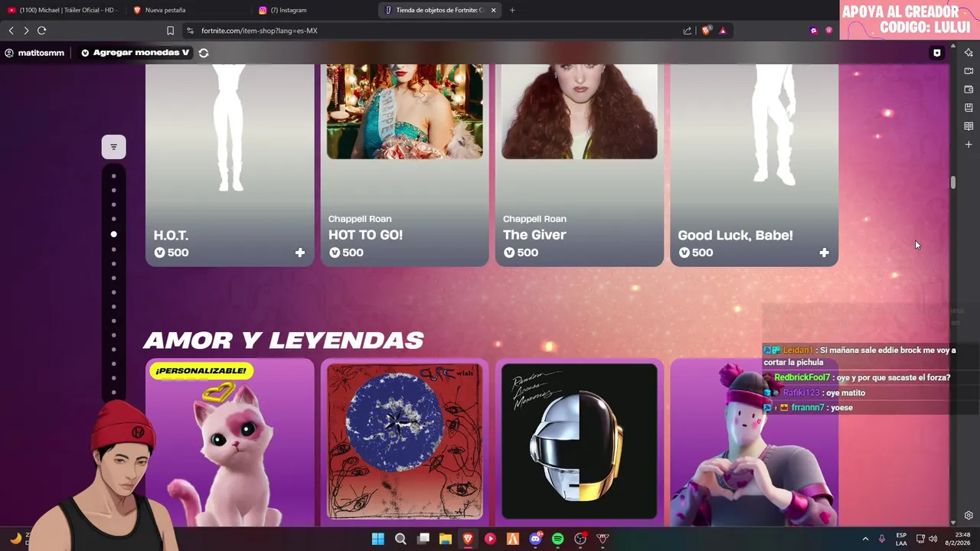Screen dimensions: 980x551
Task: Click the 500 price on HOT TO GO!
Action: [346, 253]
